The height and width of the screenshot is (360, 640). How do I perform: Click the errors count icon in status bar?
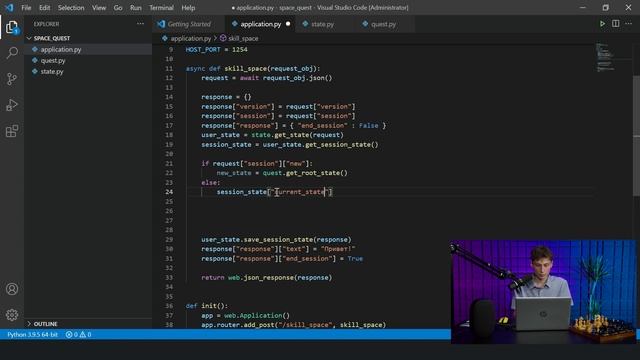(69, 335)
